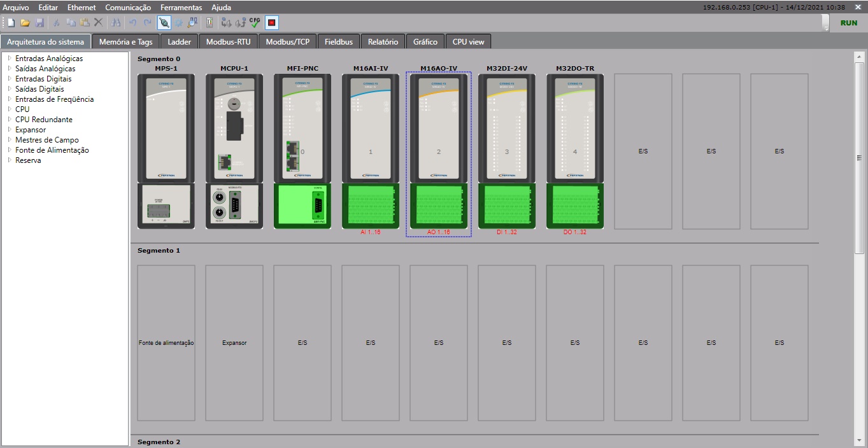This screenshot has width=868, height=448.
Task: Expand the Fonte de Alimentação tree node
Action: (x=9, y=150)
